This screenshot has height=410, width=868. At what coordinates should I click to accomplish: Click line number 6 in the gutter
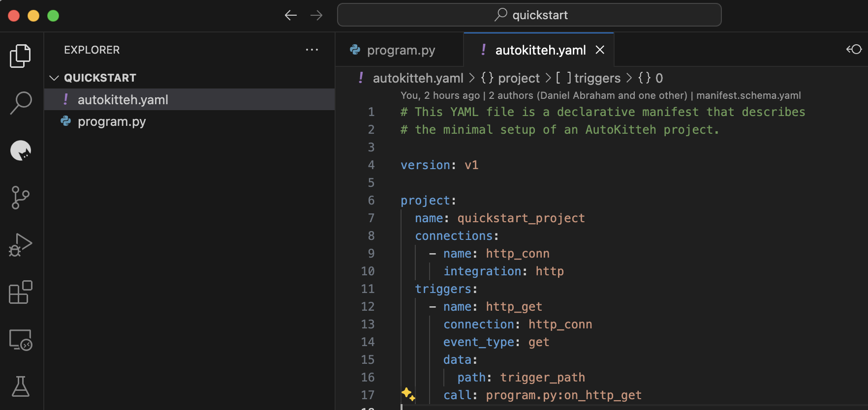[371, 201]
